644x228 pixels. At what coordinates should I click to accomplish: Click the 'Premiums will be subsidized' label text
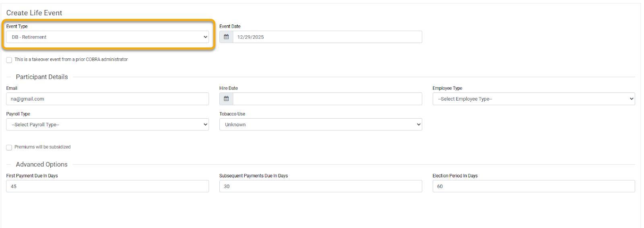[43, 147]
